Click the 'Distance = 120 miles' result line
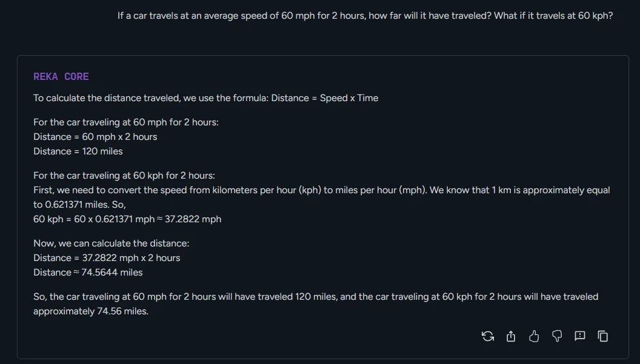Image resolution: width=640 pixels, height=364 pixels. (78, 151)
